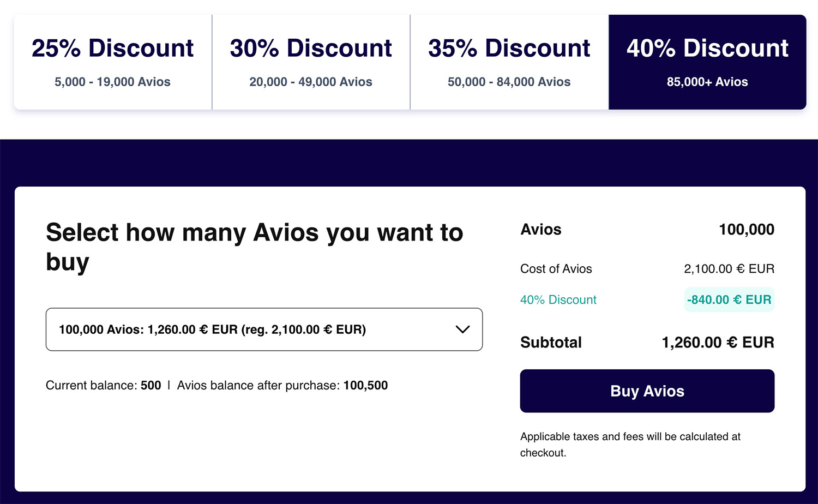
Task: Open the Avios quantity dropdown
Action: tap(264, 329)
